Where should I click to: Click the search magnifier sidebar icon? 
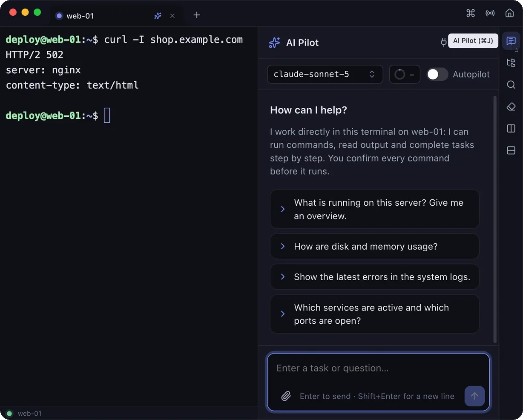point(511,84)
